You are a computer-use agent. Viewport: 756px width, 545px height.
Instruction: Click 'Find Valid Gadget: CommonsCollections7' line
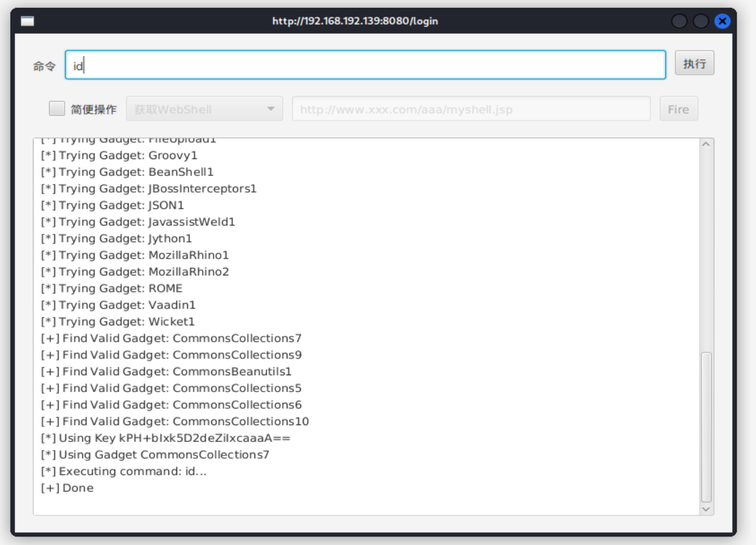[171, 338]
